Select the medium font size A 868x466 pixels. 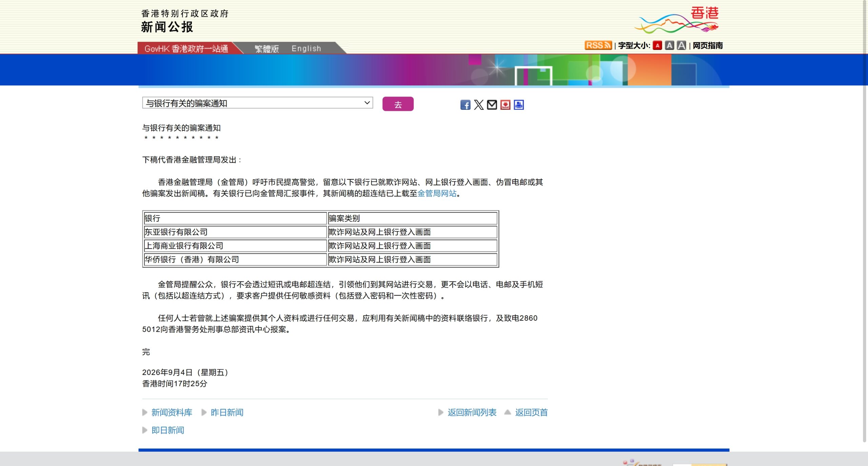click(669, 45)
